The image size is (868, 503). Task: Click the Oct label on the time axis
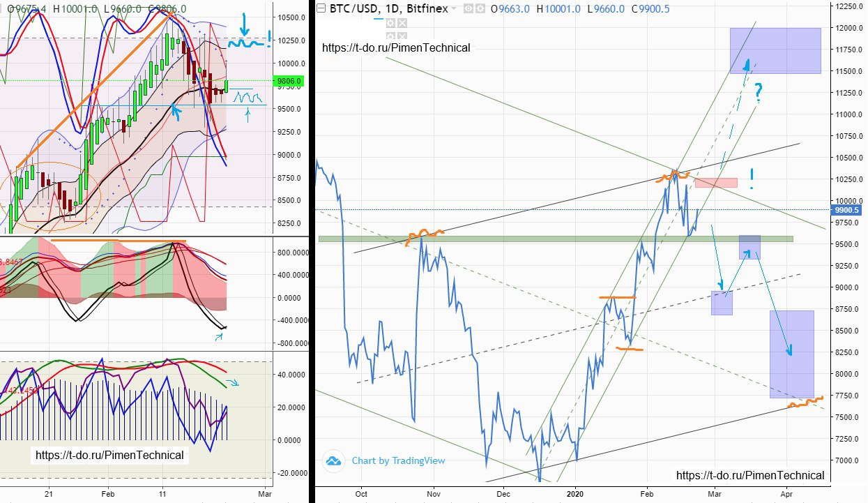point(361,493)
